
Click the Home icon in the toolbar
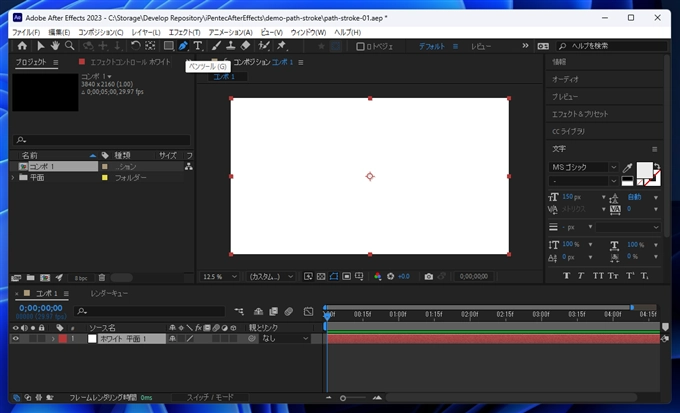[x=22, y=46]
